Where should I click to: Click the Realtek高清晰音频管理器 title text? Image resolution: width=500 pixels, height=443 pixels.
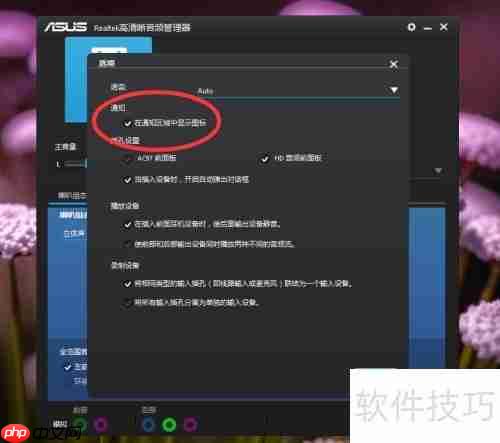pos(142,27)
